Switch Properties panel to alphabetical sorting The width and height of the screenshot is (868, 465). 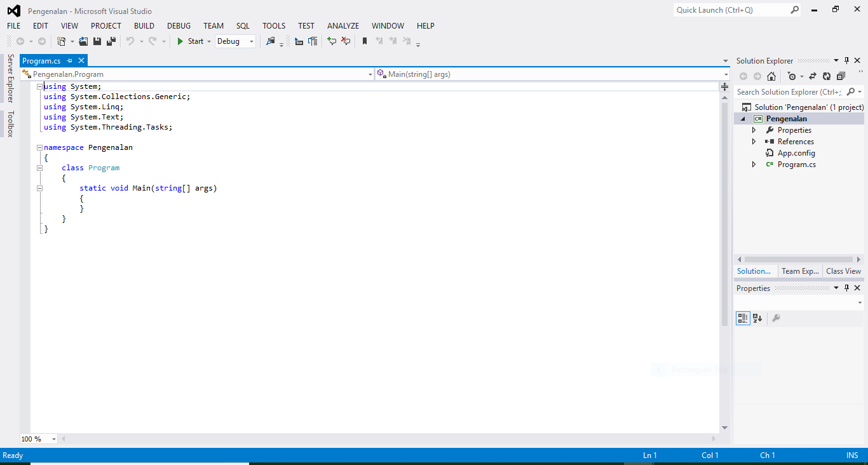(x=757, y=318)
